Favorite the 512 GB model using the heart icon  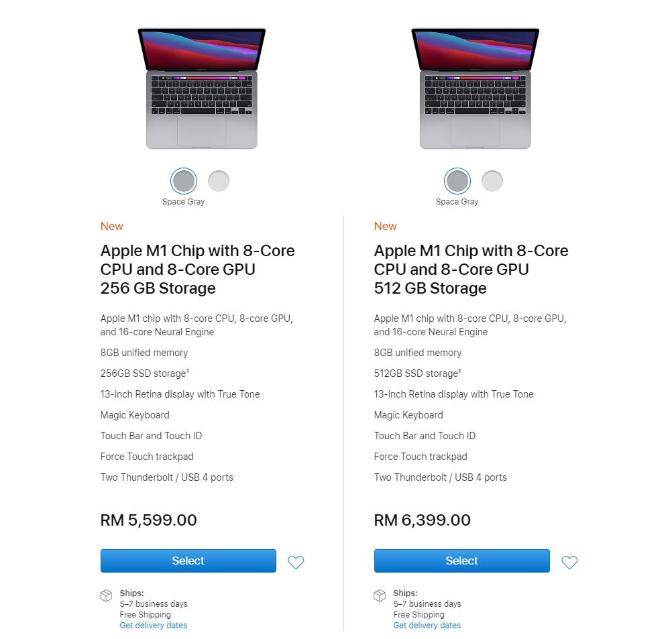tap(569, 563)
